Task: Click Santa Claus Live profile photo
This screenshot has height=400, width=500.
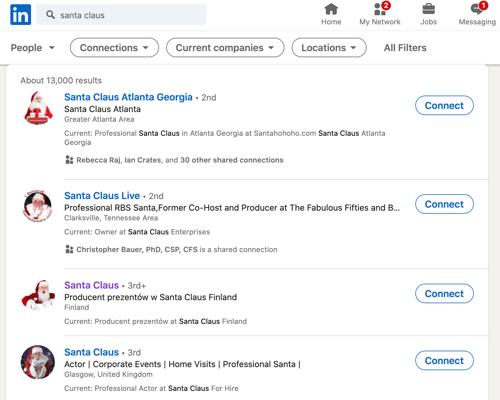Action: (38, 206)
